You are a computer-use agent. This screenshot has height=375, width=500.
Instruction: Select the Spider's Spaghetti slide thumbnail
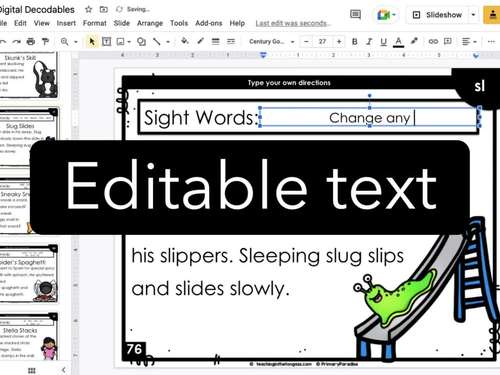click(29, 273)
